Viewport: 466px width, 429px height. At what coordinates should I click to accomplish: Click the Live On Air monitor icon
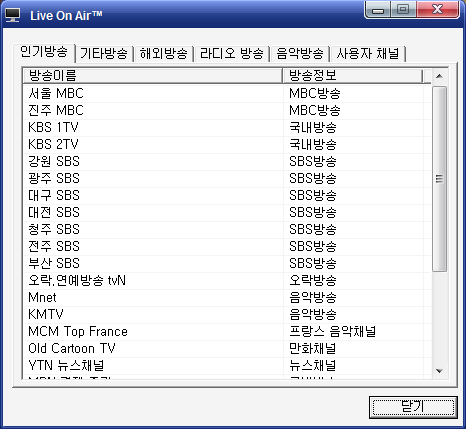(x=13, y=15)
